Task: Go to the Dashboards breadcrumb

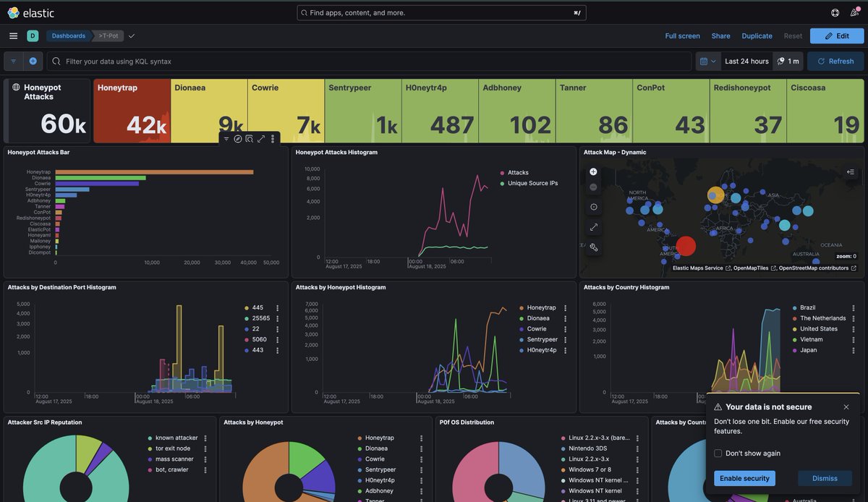Action: tap(69, 35)
